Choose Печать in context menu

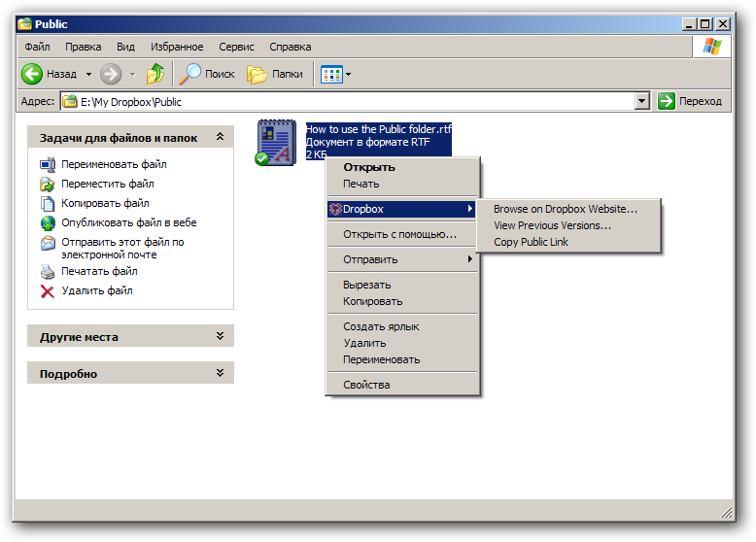402,184
